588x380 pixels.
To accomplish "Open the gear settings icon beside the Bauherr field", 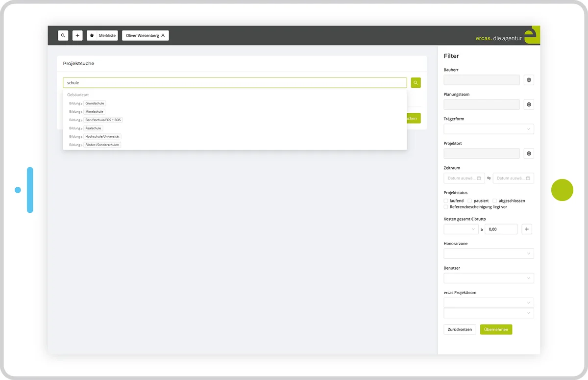I will tap(528, 80).
